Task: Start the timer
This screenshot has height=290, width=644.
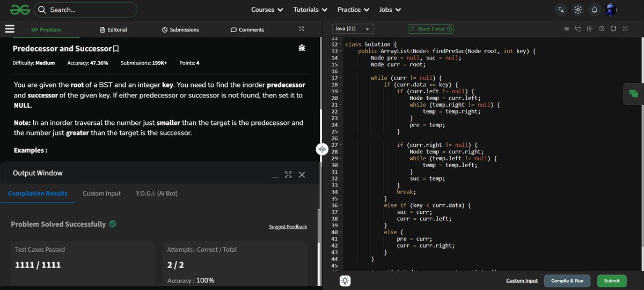Action: coord(431,29)
